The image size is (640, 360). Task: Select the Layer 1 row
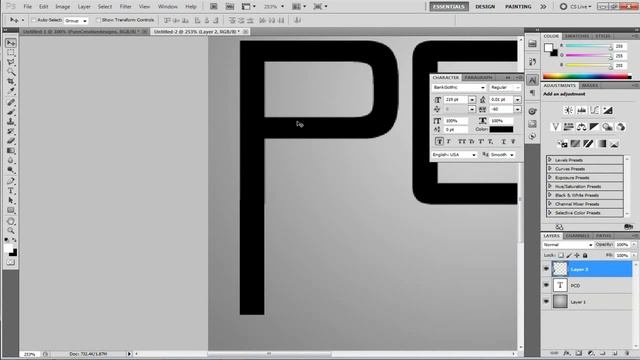point(592,302)
